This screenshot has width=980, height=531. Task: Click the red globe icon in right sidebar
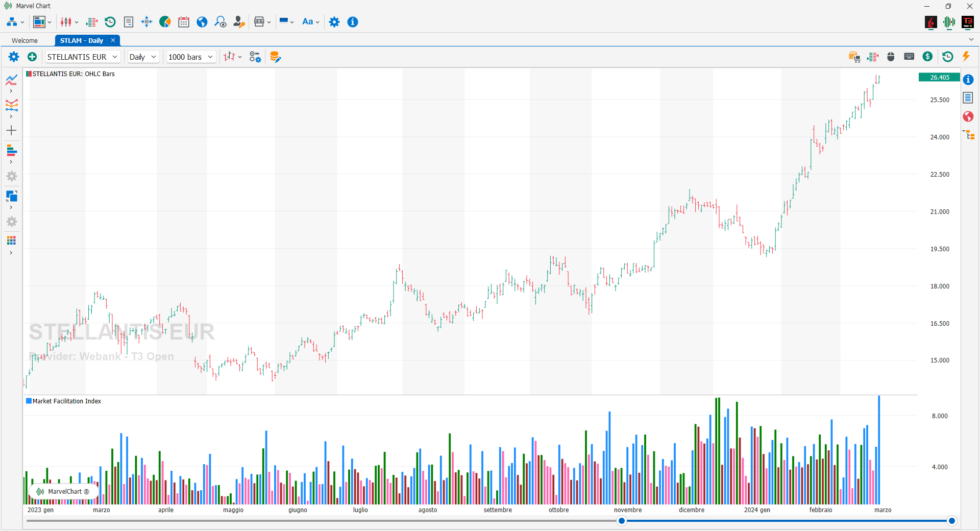[x=968, y=116]
